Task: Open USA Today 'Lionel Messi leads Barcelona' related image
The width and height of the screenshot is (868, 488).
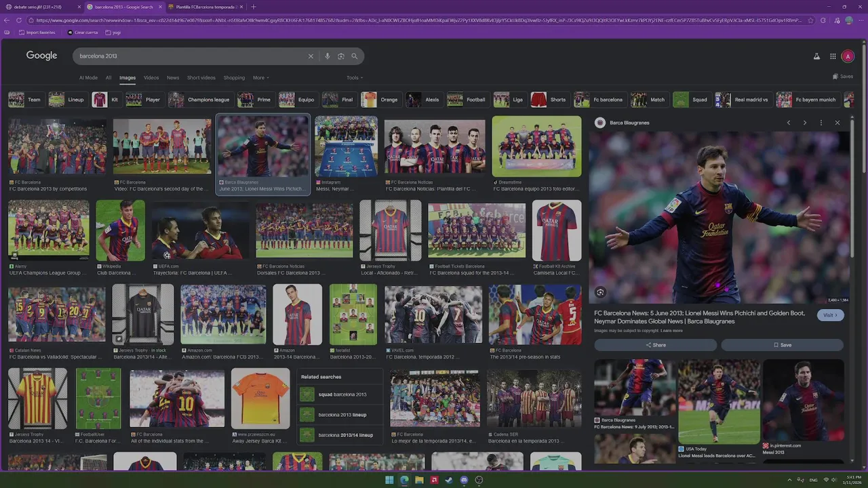Action: pos(719,402)
